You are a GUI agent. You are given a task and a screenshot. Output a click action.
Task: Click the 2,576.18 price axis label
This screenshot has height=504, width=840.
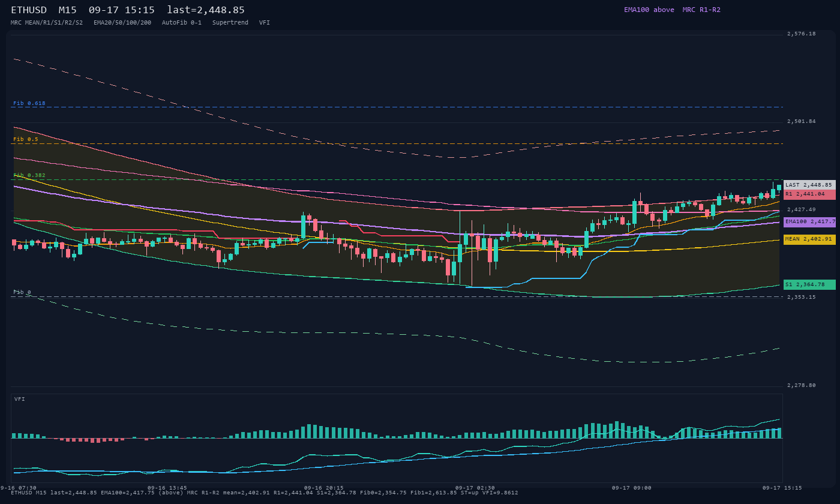pos(802,34)
